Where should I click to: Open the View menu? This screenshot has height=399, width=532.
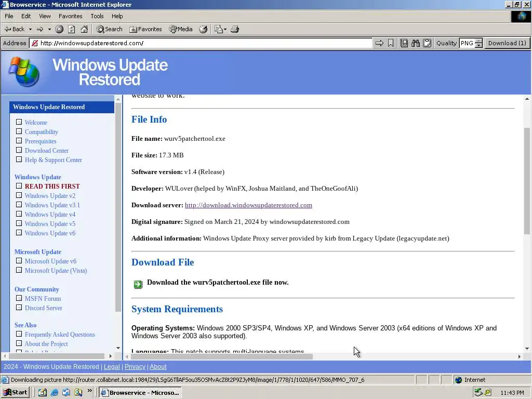(45, 16)
